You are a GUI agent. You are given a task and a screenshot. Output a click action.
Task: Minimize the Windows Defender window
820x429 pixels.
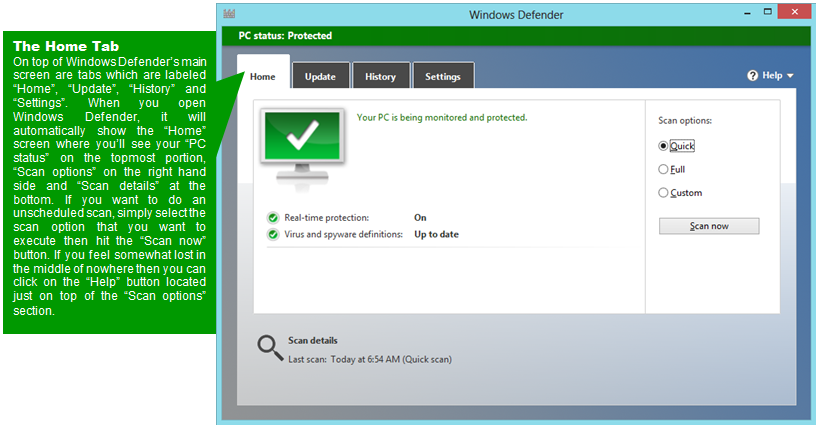(748, 13)
